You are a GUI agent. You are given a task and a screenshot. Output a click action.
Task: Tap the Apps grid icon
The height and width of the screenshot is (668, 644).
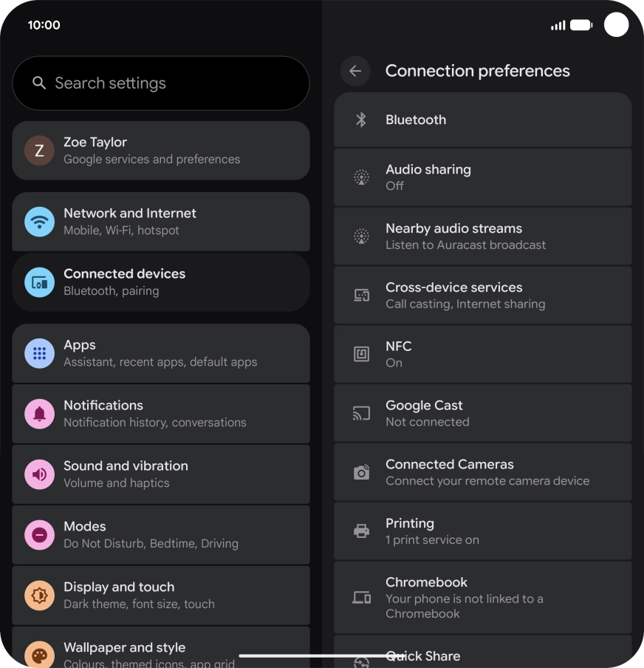40,353
